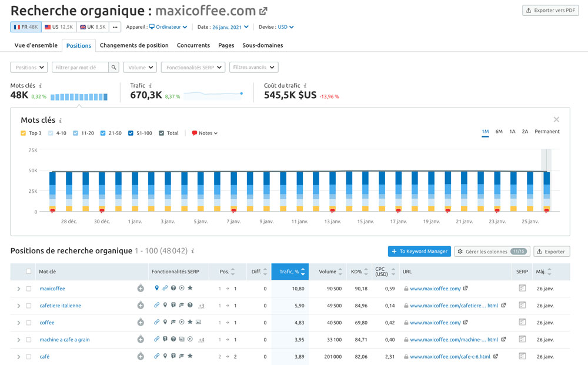Select all rows with header checkbox
The height and width of the screenshot is (365, 588).
28,272
